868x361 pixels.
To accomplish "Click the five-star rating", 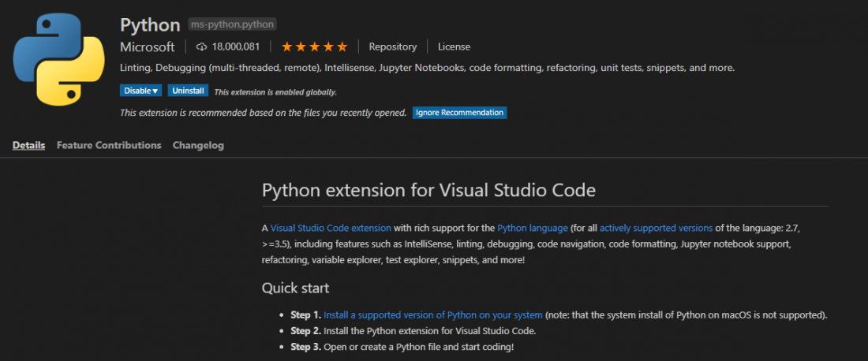I will point(314,47).
